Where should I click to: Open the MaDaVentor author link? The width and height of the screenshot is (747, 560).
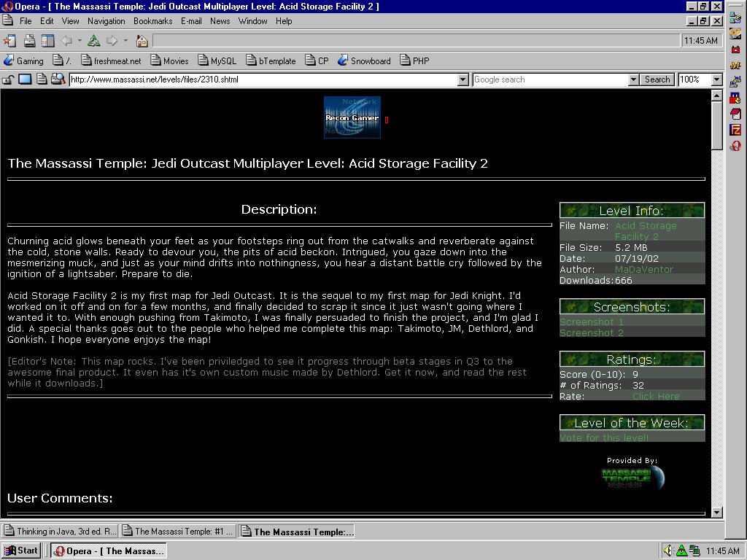pos(644,270)
